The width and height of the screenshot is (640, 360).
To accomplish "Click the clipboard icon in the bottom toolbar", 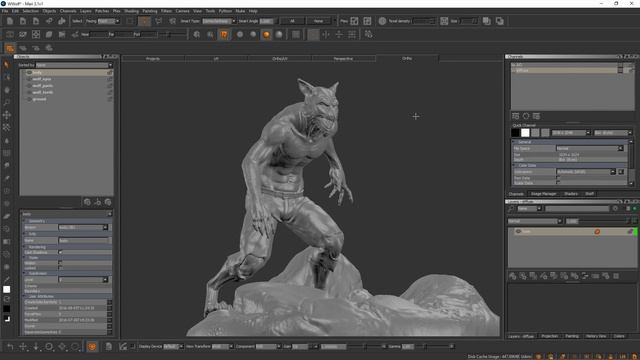I will (x=109, y=347).
